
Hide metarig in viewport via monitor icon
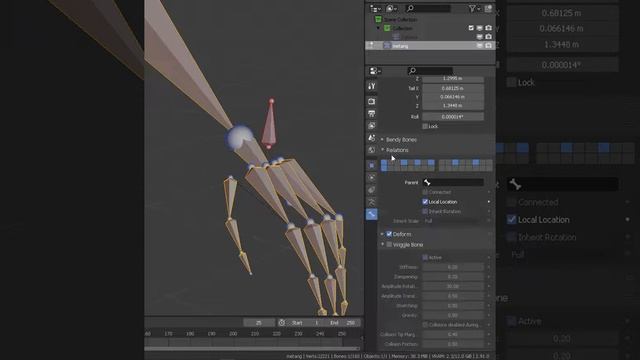(480, 46)
